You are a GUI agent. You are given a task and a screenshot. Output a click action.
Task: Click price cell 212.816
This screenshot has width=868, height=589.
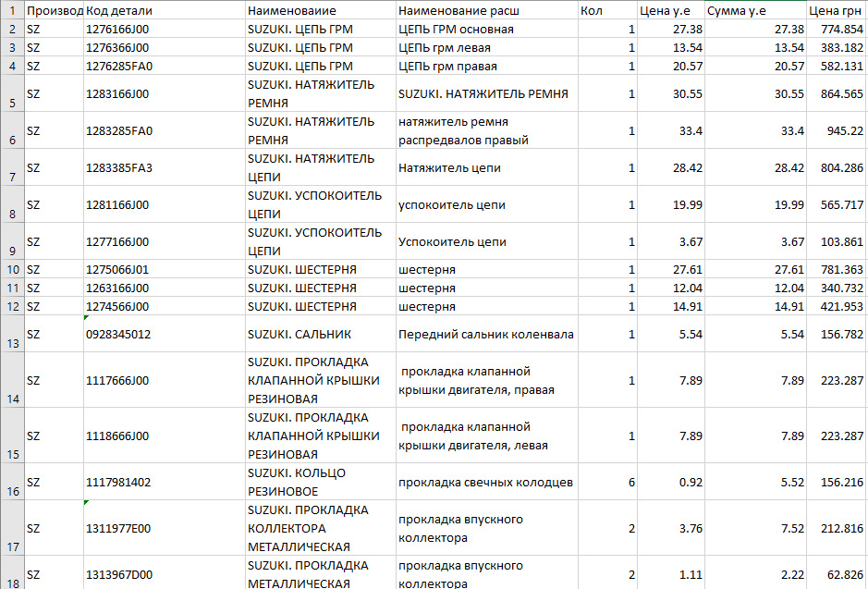pyautogui.click(x=837, y=528)
